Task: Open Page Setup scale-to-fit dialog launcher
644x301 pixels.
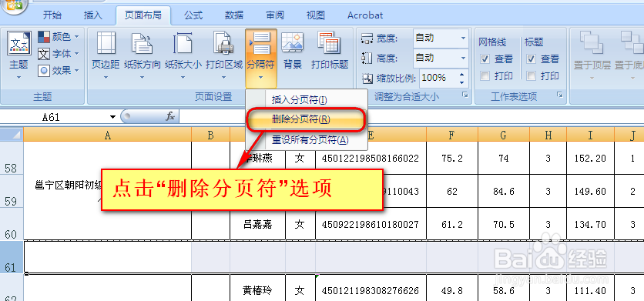Action: 465,95
